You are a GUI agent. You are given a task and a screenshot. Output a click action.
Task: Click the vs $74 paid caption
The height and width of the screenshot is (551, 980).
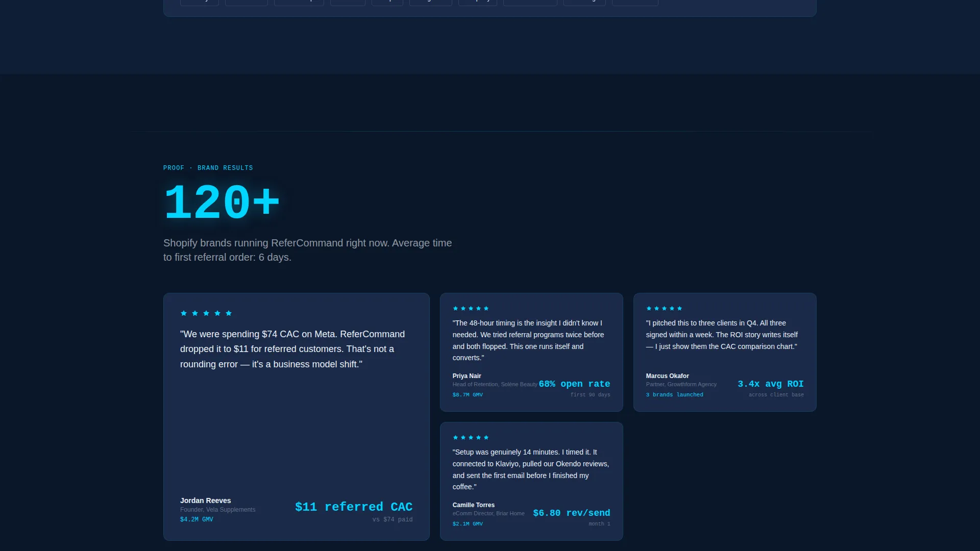pos(393,519)
